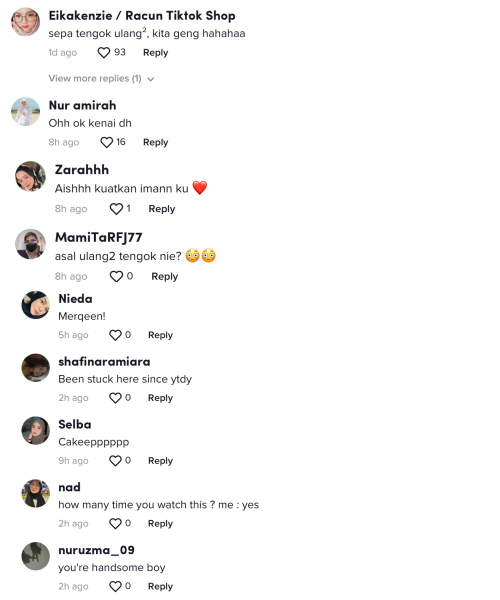Tap heart on Zarahhh's comment
The height and width of the screenshot is (600, 500).
(116, 209)
